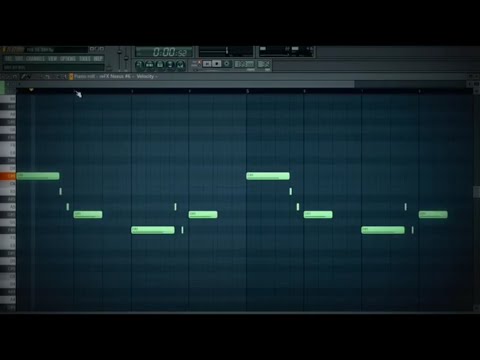Open step sequencer via second round shortcut icon
The image size is (480, 360).
(x=150, y=64)
